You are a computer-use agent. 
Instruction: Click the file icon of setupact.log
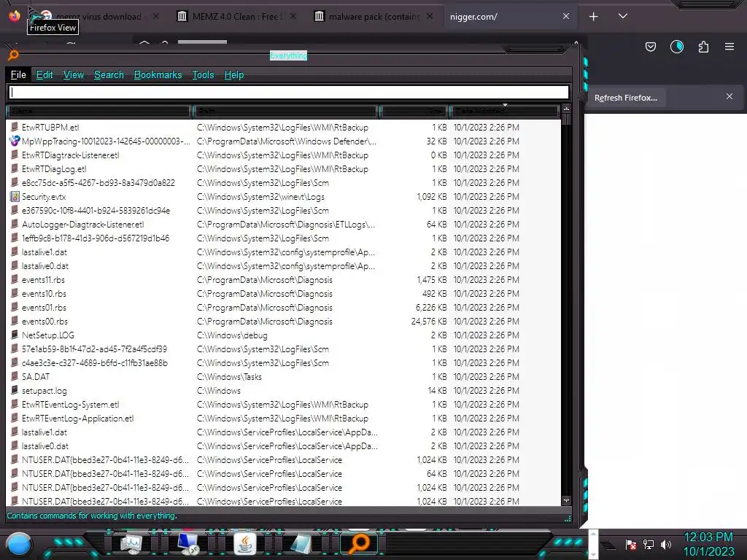(x=15, y=391)
